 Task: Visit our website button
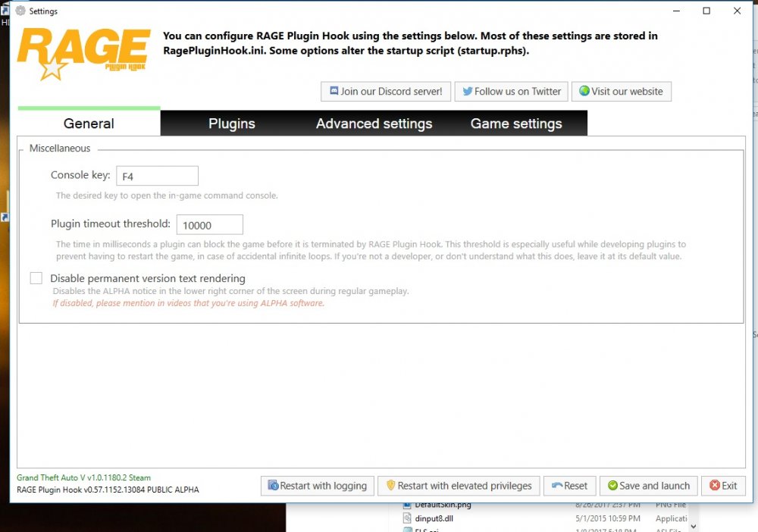pyautogui.click(x=622, y=92)
